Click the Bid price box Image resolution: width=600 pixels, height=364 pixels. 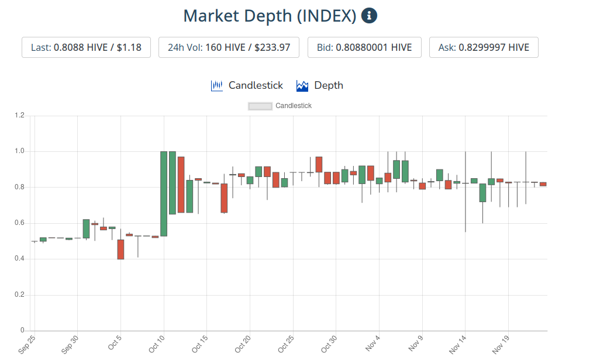364,47
